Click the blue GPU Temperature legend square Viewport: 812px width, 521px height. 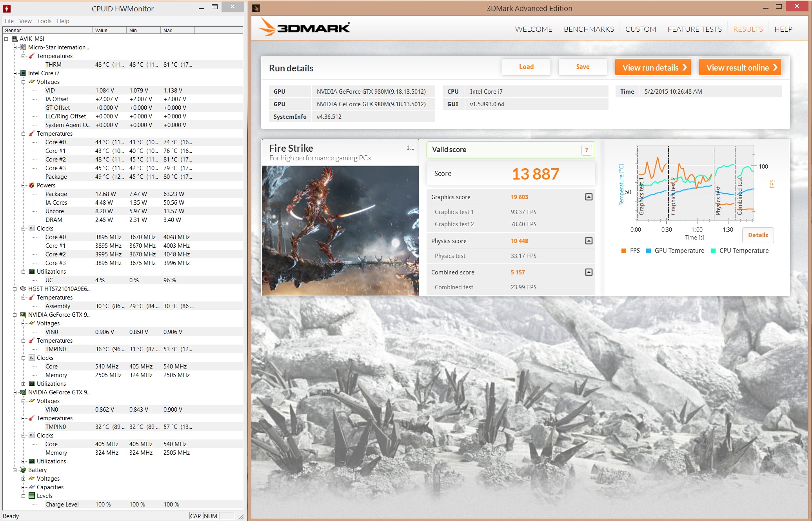(x=649, y=251)
